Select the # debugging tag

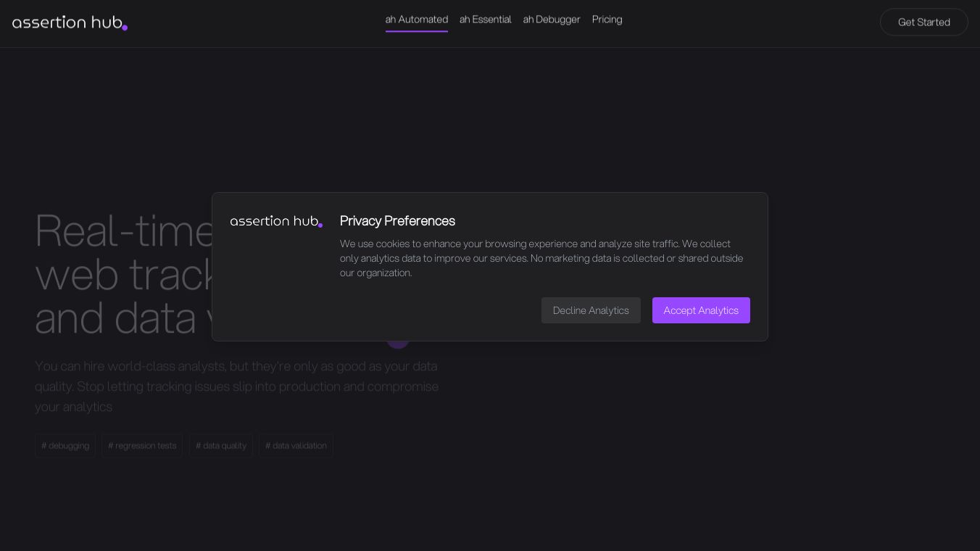point(65,445)
